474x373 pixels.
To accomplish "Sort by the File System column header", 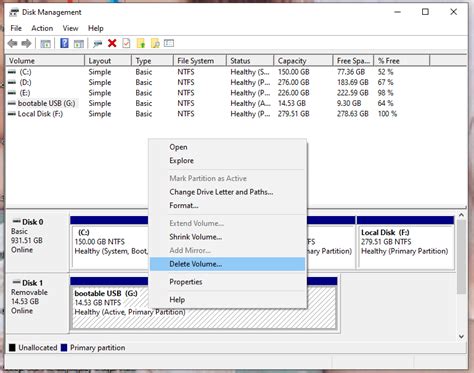I will tap(200, 61).
